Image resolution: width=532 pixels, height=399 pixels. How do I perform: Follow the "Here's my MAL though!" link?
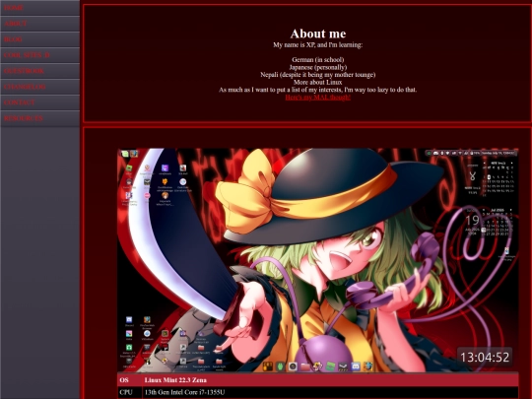[318, 98]
